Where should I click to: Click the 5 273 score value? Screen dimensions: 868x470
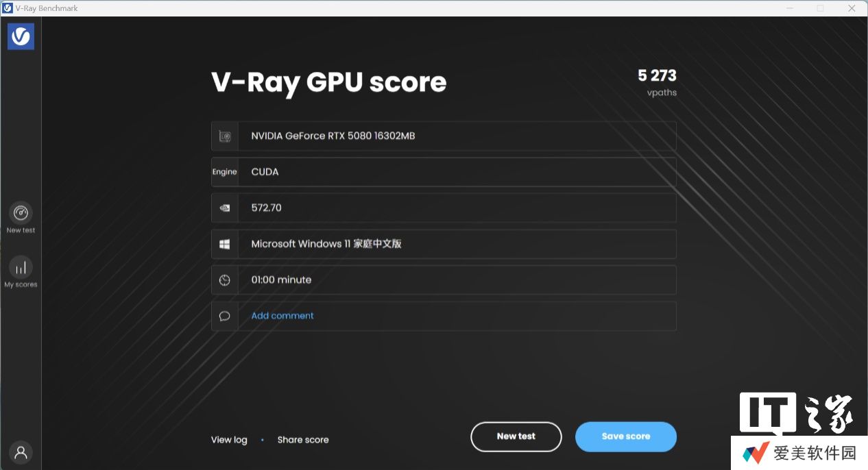click(657, 75)
